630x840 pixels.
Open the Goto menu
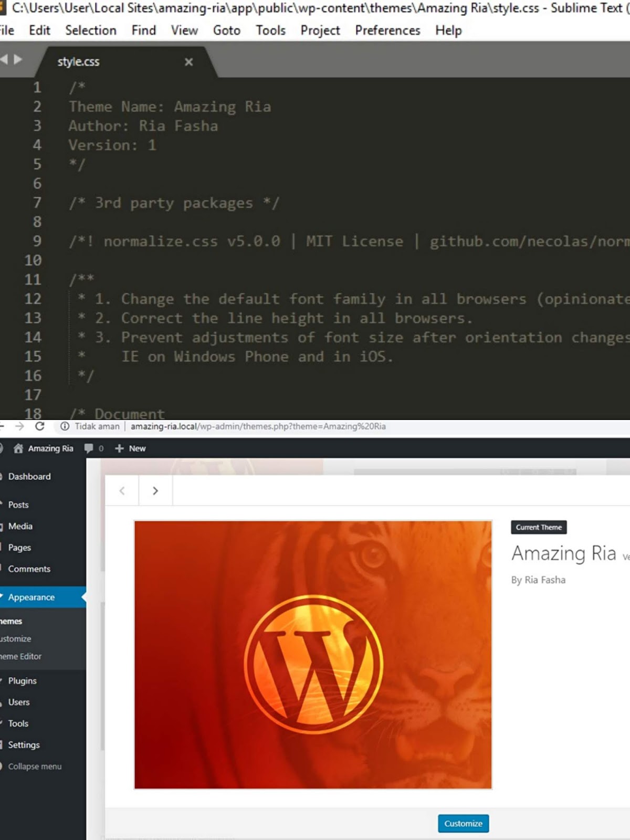tap(227, 30)
